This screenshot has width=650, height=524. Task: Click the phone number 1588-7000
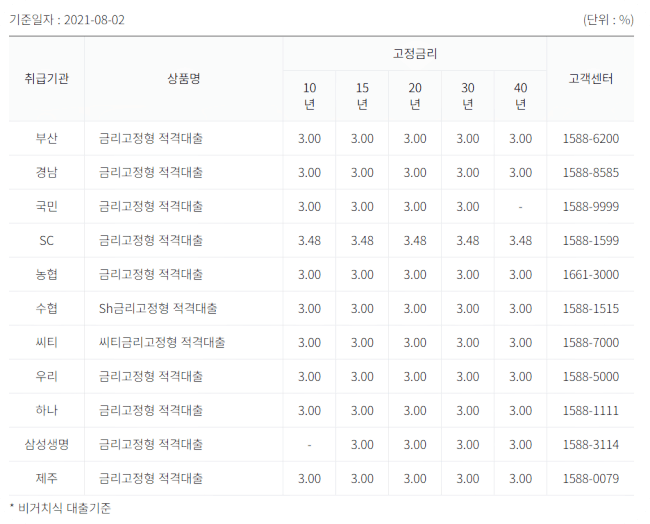590,342
